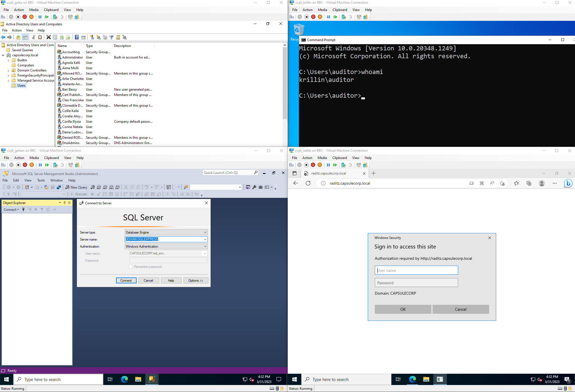Pause the ccpt_goku virtual machine
Image resolution: width=575 pixels, height=392 pixels.
(40, 17)
